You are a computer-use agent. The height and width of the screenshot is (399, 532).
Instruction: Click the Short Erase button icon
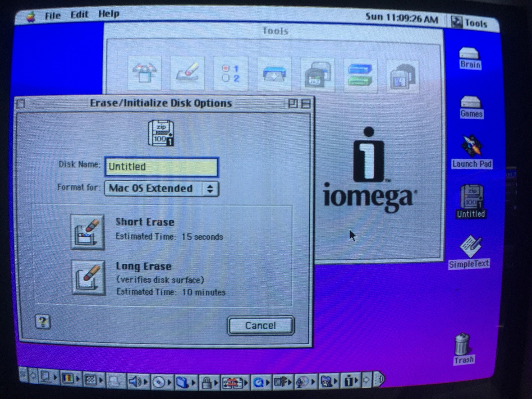(x=87, y=232)
